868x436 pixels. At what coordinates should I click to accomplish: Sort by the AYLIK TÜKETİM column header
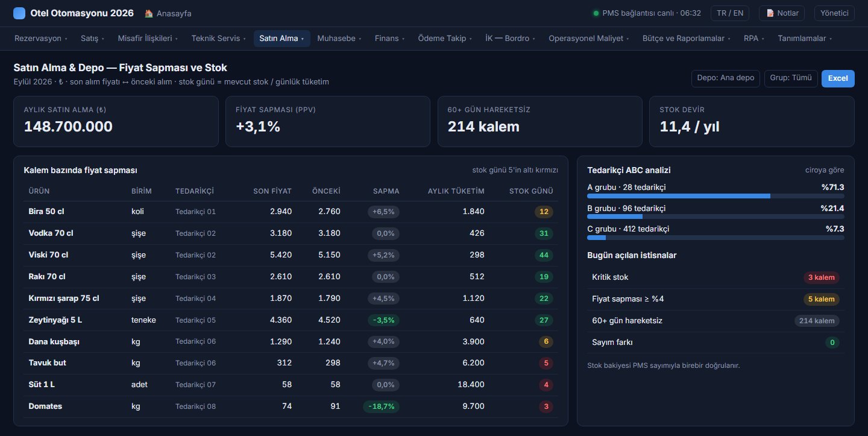(456, 191)
